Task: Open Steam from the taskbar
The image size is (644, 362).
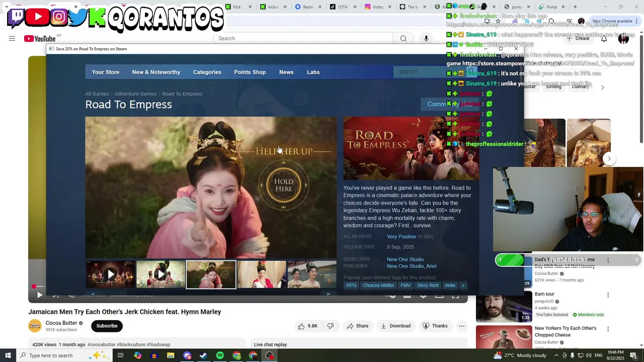Action: pos(203,355)
